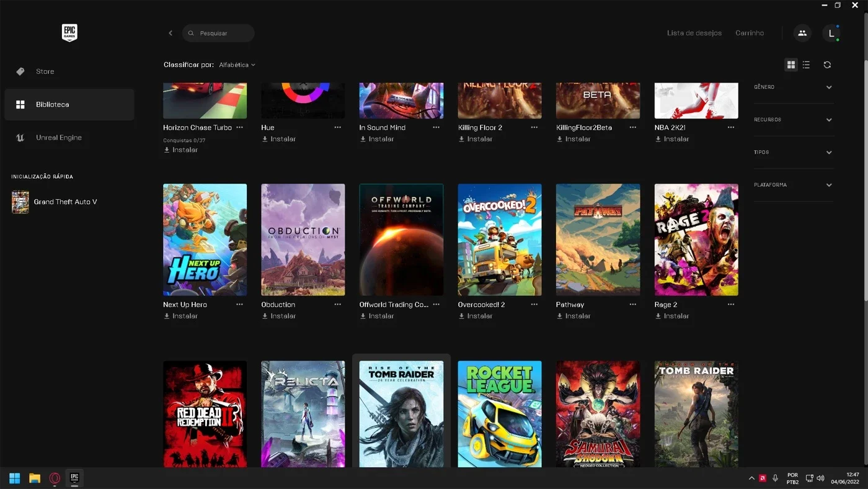Open Unreal Engine section
868x489 pixels.
click(x=69, y=138)
